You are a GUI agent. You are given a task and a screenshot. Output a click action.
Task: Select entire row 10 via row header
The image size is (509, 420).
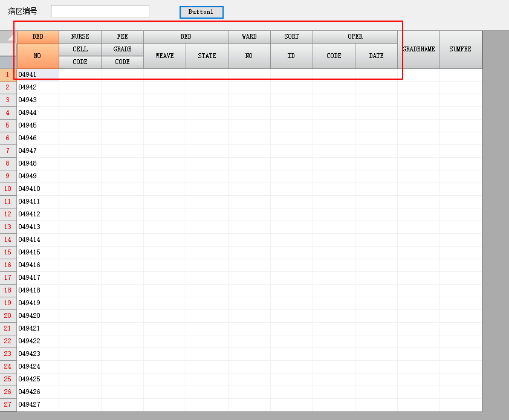pyautogui.click(x=8, y=189)
